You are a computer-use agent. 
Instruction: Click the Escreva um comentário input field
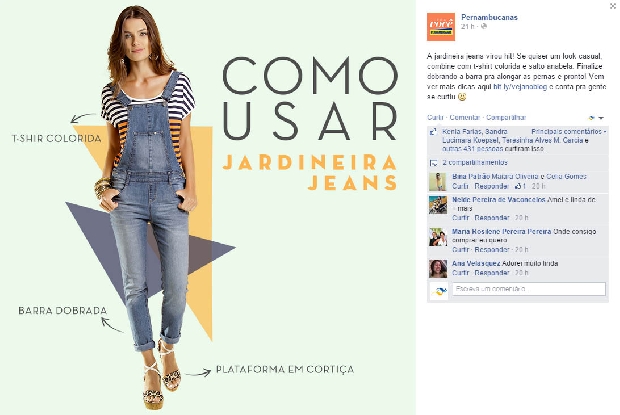529,289
